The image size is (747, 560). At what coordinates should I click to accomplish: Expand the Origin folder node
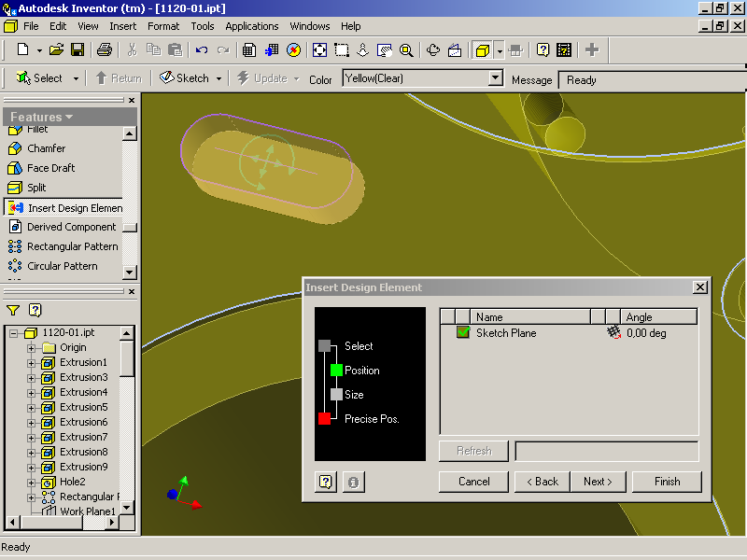coord(31,348)
